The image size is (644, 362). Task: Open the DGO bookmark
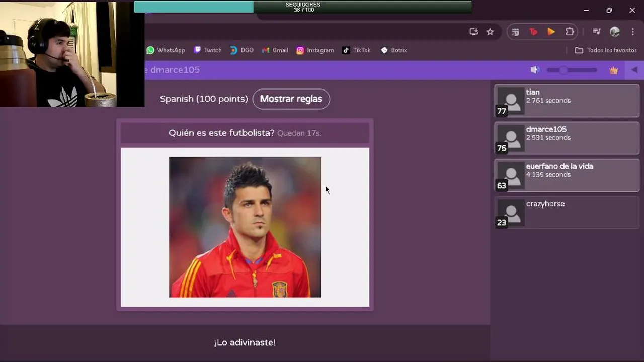pyautogui.click(x=242, y=50)
